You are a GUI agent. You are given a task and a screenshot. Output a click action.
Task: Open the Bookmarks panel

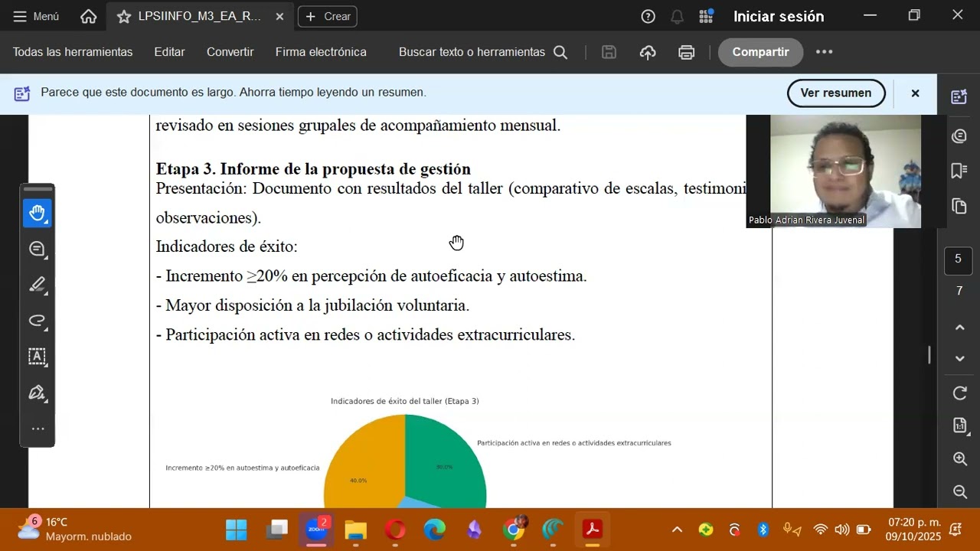959,171
